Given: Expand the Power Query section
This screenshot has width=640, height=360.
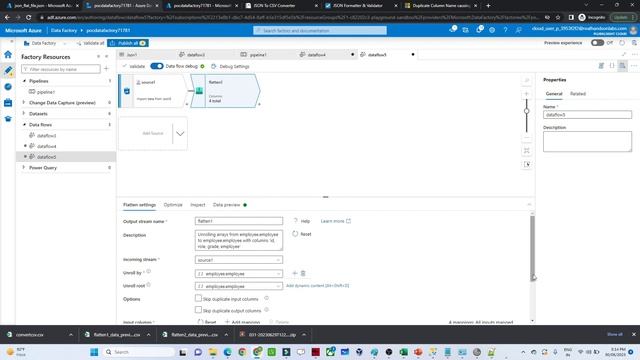Looking at the screenshot, I should [x=24, y=167].
